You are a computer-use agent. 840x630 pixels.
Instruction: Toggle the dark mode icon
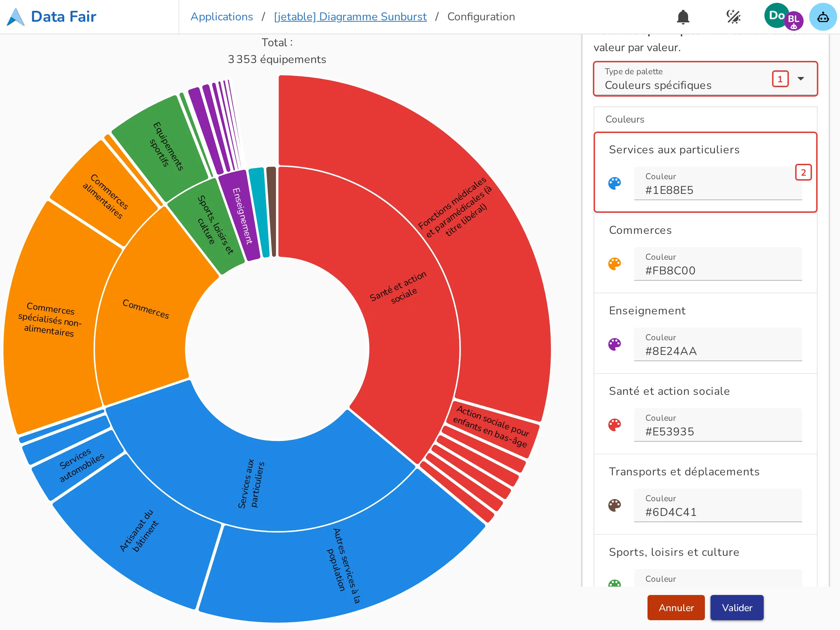(733, 17)
